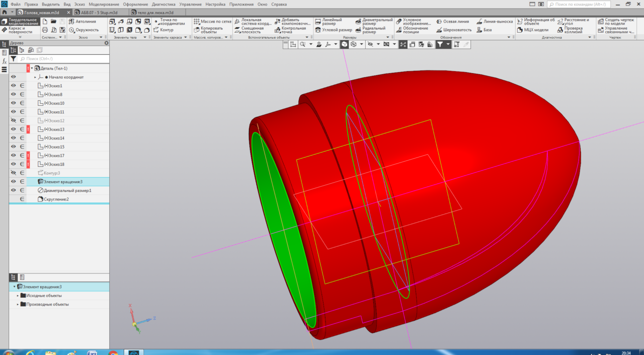Expand Исходные объекты folder

tap(18, 296)
